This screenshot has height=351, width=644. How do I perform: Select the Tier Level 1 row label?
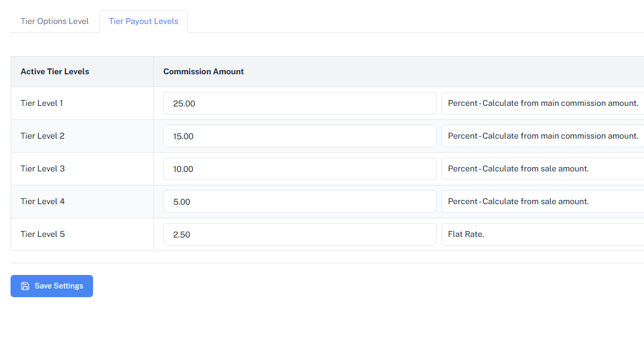pyautogui.click(x=42, y=103)
